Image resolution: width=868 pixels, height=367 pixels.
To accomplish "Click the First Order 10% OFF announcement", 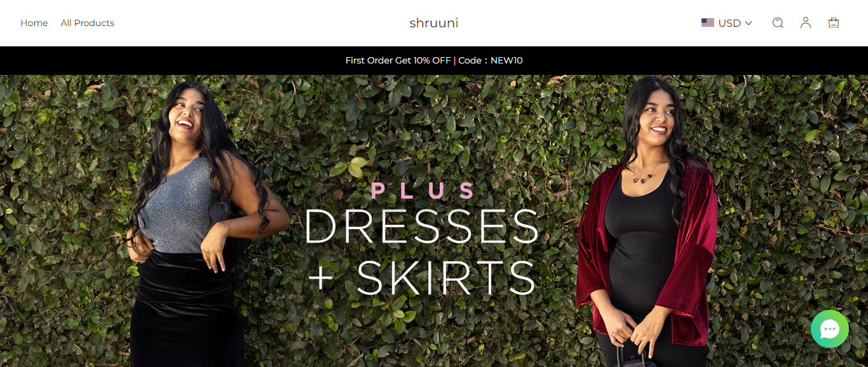I will (x=434, y=60).
